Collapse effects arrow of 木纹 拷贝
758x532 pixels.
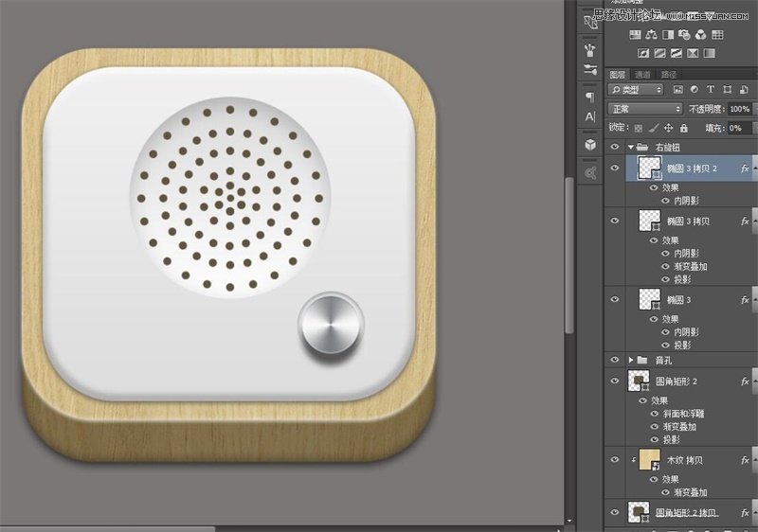(753, 461)
